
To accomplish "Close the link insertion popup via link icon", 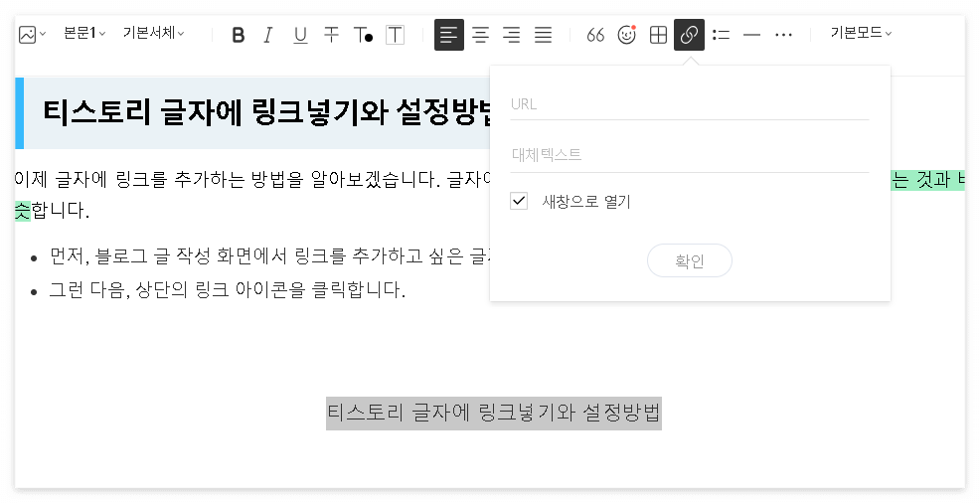I will [x=690, y=35].
